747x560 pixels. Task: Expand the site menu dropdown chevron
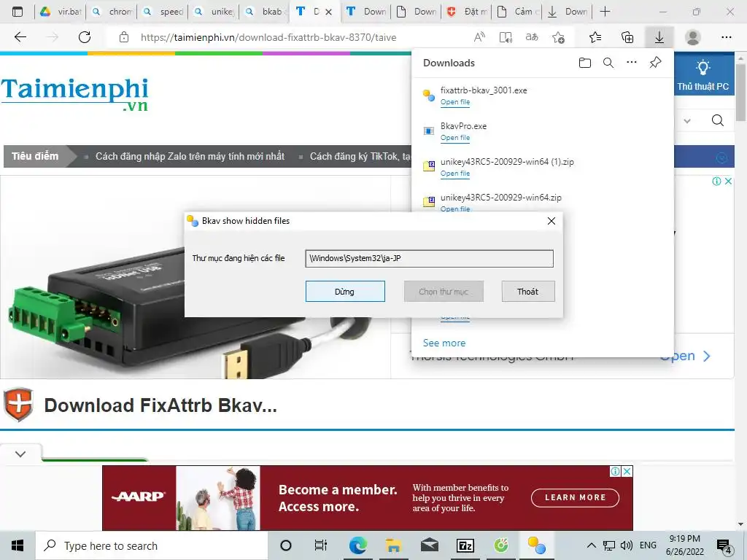(687, 121)
